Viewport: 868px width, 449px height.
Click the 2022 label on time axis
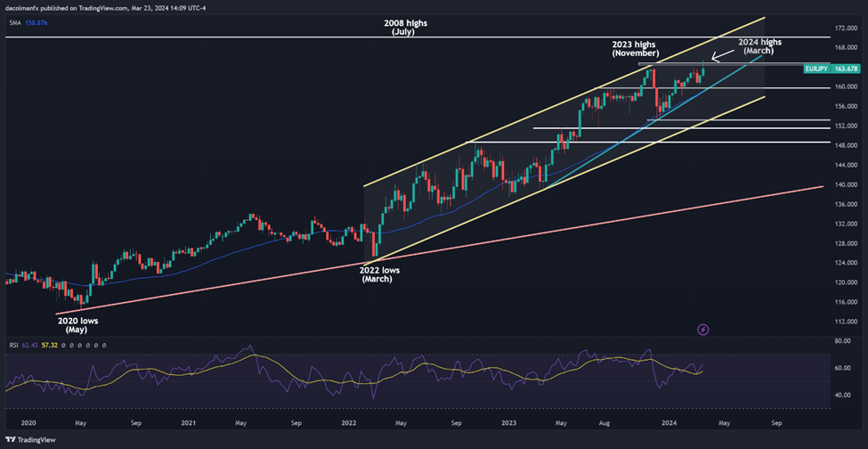349,423
